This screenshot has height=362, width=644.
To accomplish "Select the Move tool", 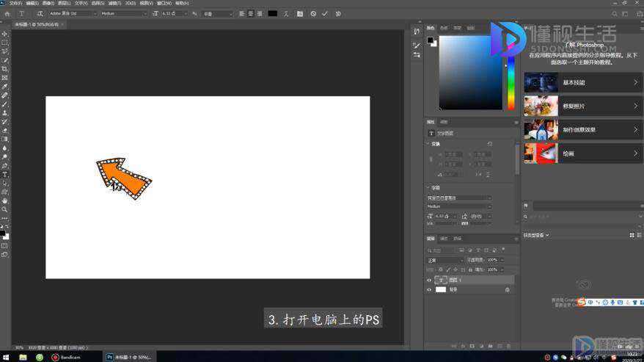I will [5, 34].
